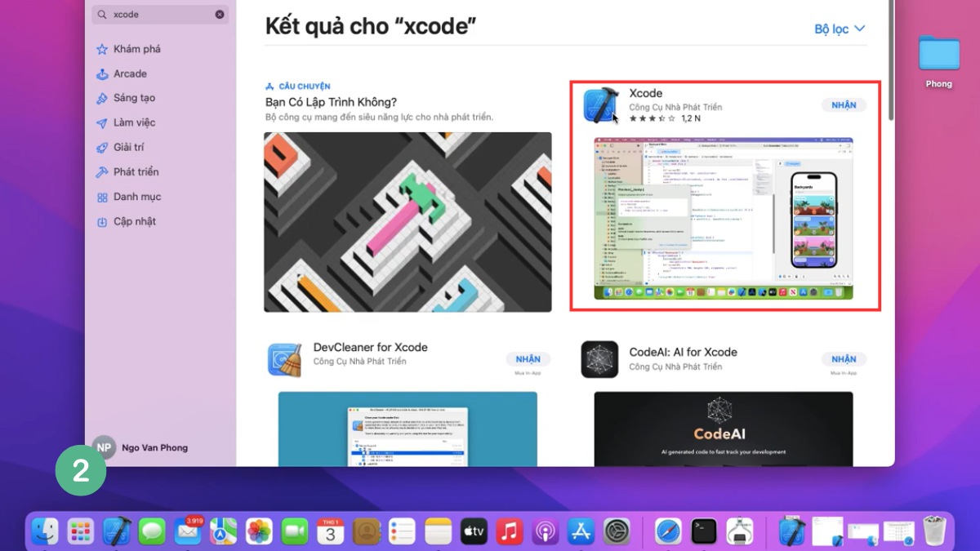This screenshot has width=980, height=551.
Task: Open System Preferences from the Dock
Action: [x=617, y=531]
